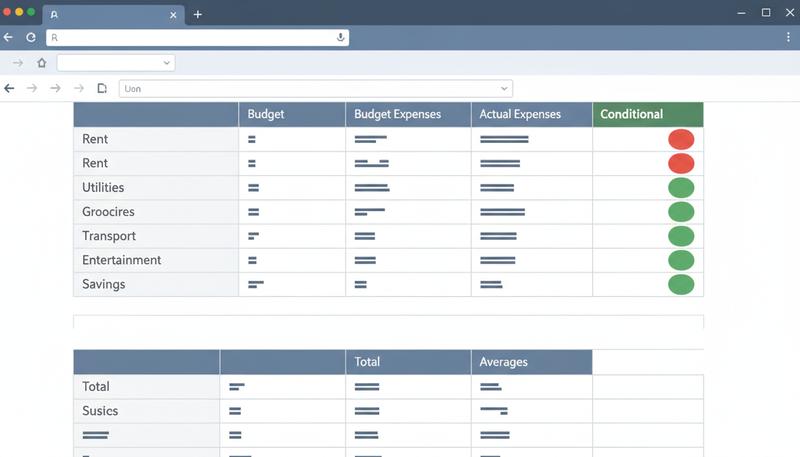Screen dimensions: 800x457
Task: Click Budget Expenses cell in Savings row
Action: pos(408,285)
